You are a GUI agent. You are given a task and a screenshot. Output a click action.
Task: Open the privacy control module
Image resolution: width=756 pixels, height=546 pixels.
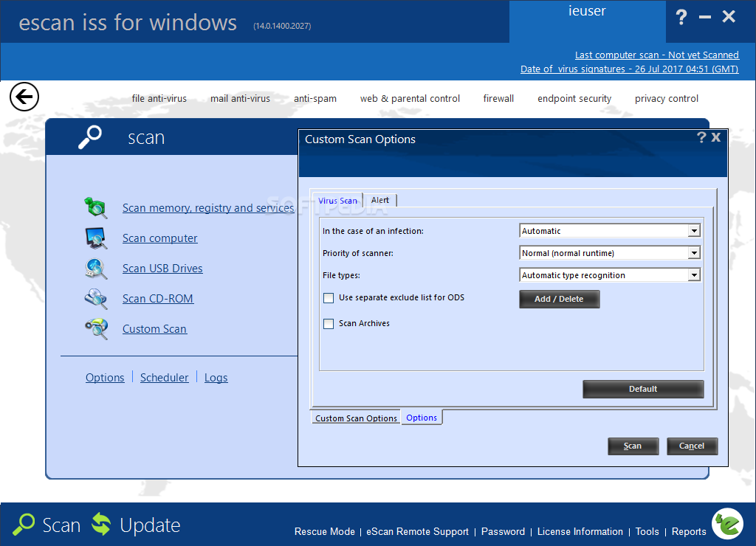(x=667, y=98)
